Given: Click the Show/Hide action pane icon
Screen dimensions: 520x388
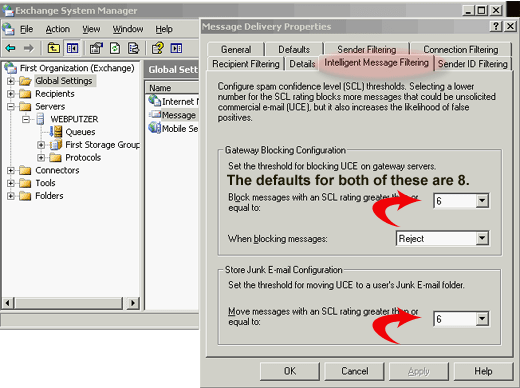Looking at the screenshot, I should 176,49.
